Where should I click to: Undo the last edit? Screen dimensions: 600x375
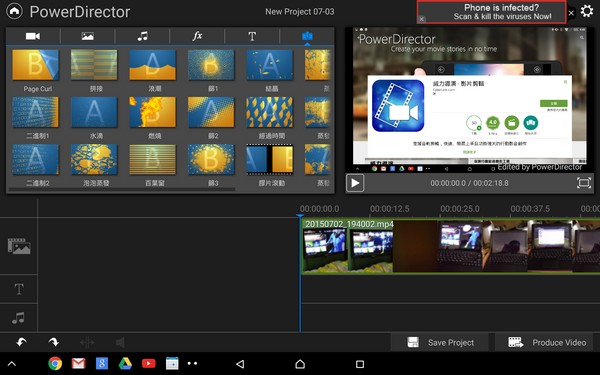tap(22, 342)
